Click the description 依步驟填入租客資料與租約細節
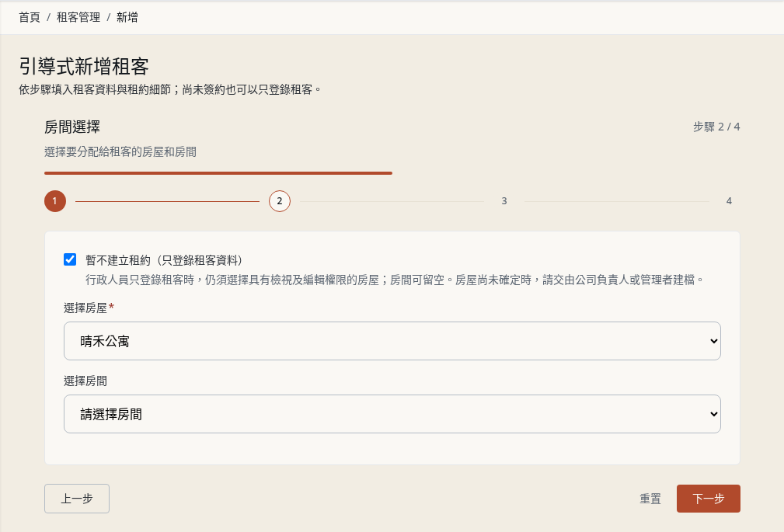784x532 pixels. 170,89
